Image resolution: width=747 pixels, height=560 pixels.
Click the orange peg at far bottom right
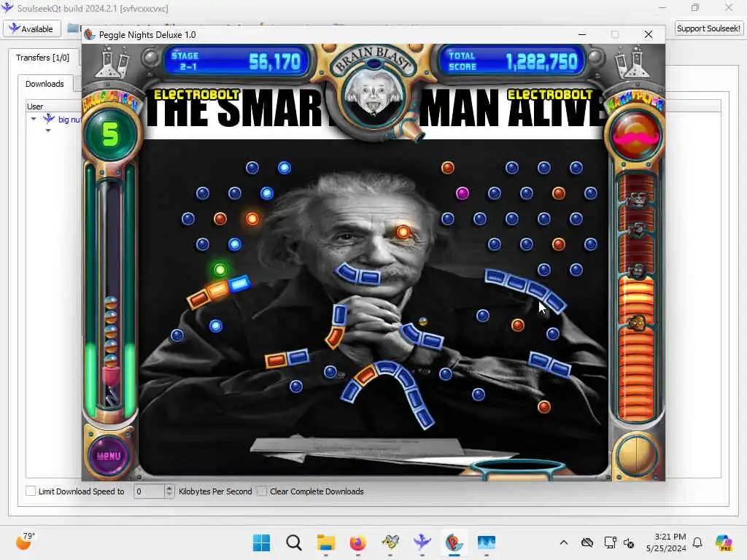[x=544, y=407]
